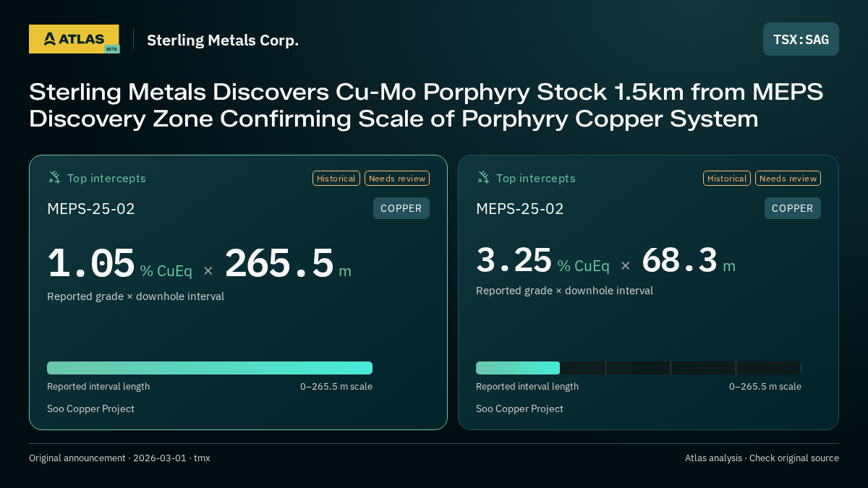Click MEPS-25-02 hole ID above the 3.25 % CuEq value

click(x=520, y=209)
